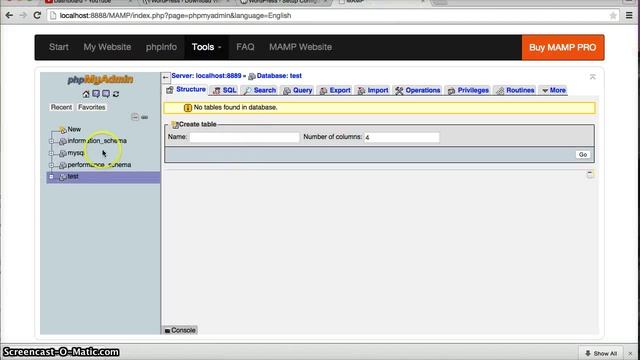Open My Website in MAMP bar
The width and height of the screenshot is (640, 360).
point(107,47)
